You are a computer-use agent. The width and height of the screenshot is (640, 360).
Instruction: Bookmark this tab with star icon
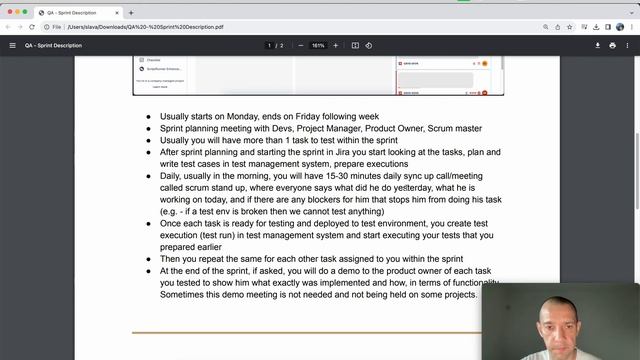point(569,27)
